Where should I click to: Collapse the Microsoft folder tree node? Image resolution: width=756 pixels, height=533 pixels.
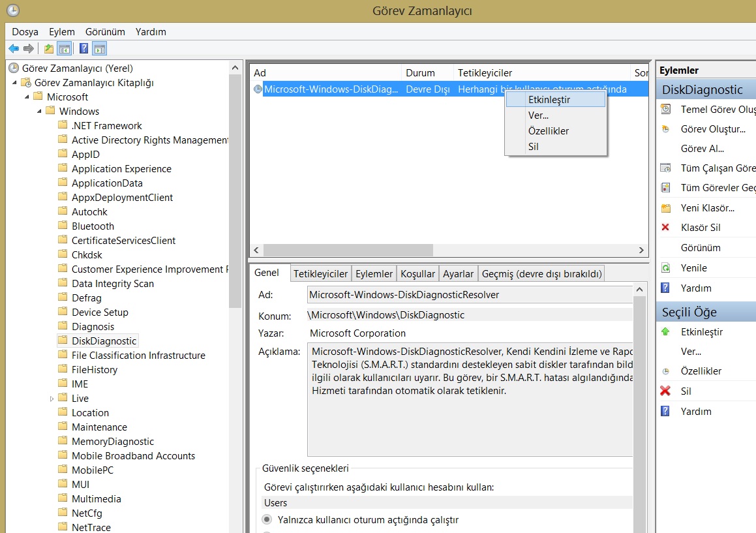[27, 97]
